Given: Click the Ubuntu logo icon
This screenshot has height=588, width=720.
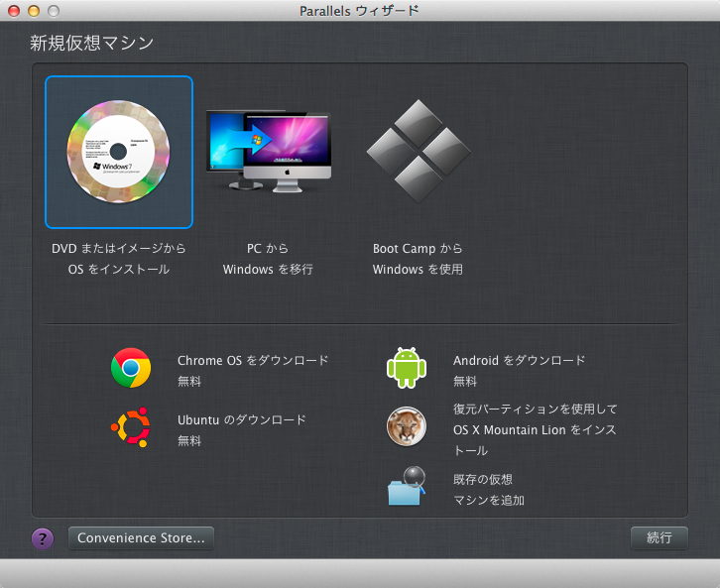Looking at the screenshot, I should (x=131, y=427).
